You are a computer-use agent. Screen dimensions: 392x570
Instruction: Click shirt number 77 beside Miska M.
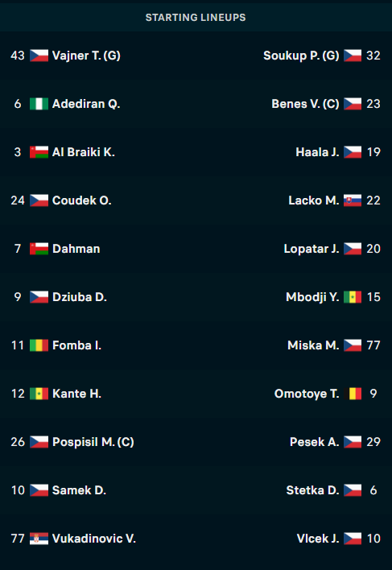373,345
